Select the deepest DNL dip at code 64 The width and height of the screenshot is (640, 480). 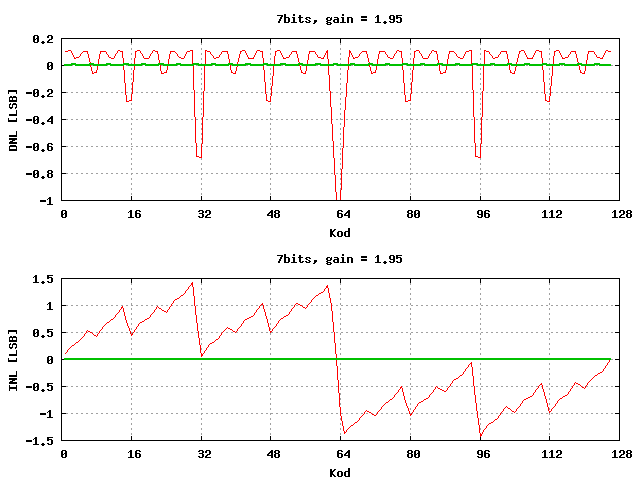[339, 196]
